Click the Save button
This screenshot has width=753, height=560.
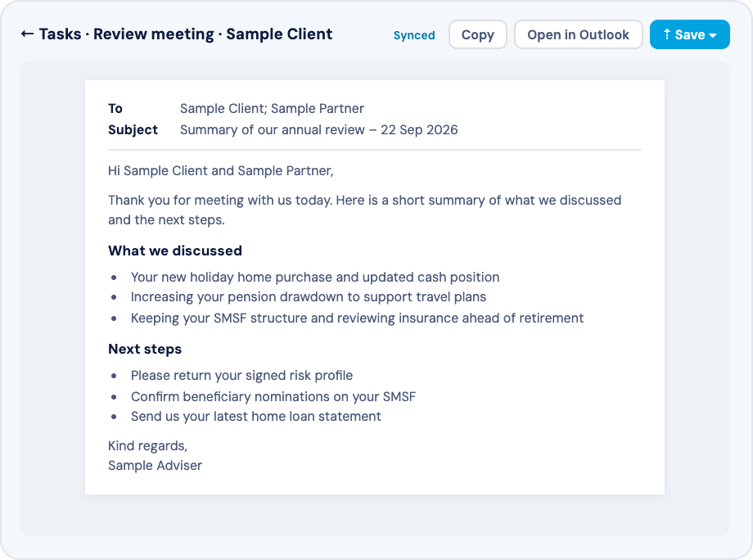click(689, 34)
